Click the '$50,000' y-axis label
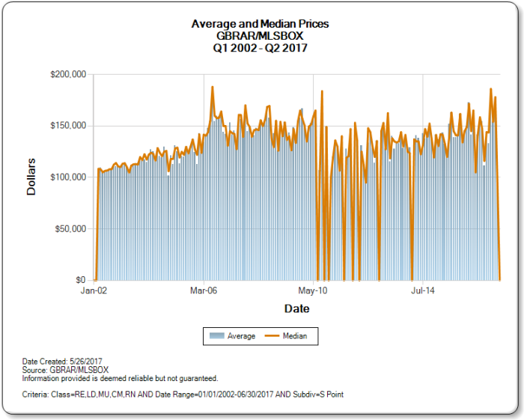Image resolution: width=524 pixels, height=420 pixels. [x=70, y=229]
